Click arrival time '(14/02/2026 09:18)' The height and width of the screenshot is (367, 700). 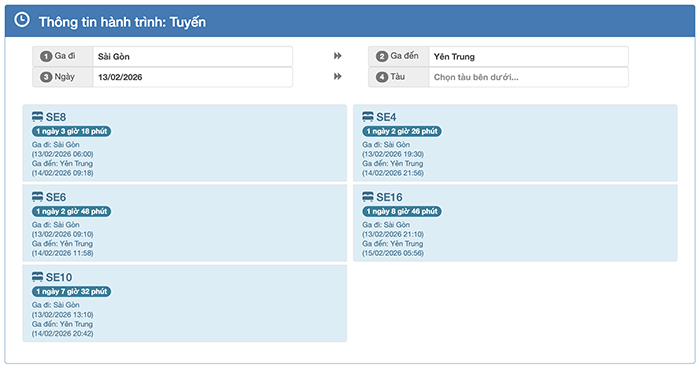(62, 173)
